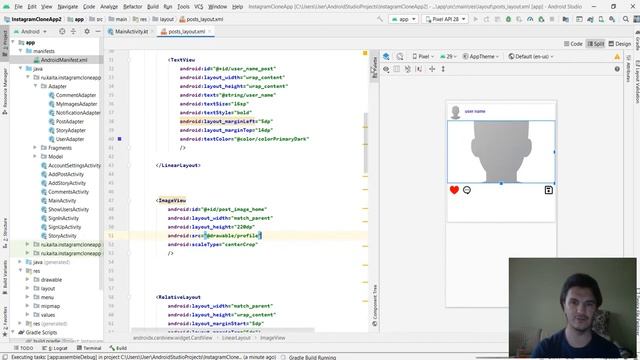This screenshot has width=640, height=360.
Task: Click the vertical arrows icon in designer toolbar
Action: click(443, 69)
